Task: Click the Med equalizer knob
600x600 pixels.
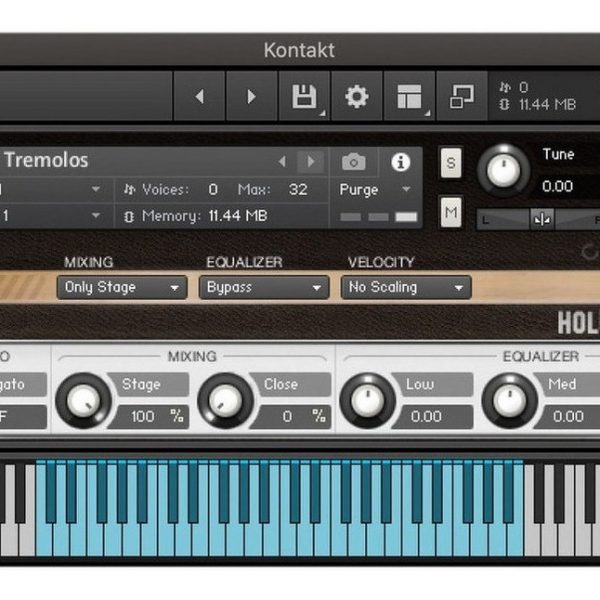Action: tap(510, 401)
